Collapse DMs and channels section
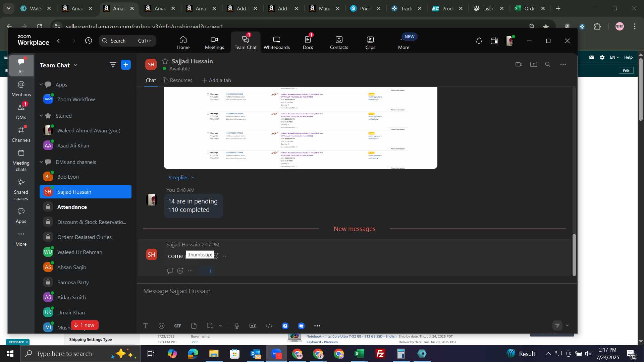 point(41,162)
